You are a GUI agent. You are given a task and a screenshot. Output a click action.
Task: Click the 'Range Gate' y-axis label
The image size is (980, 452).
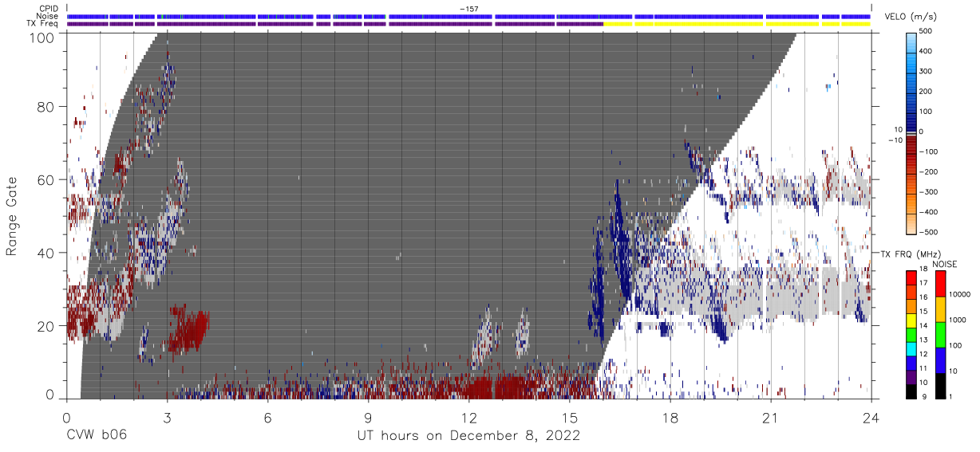(x=12, y=218)
